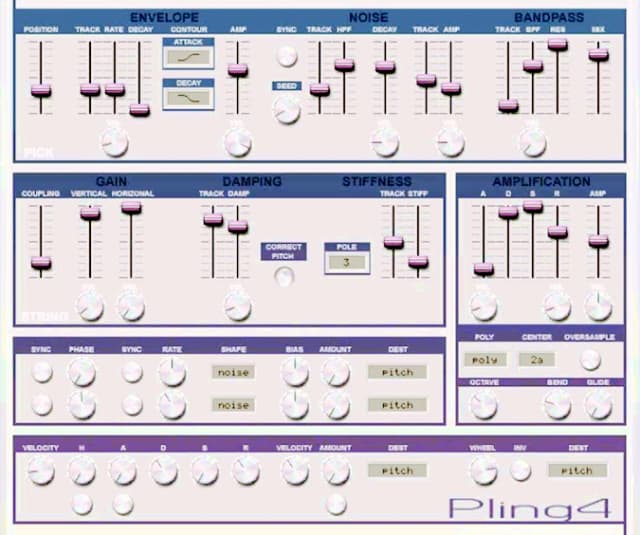The height and width of the screenshot is (535, 640).
Task: Click the envelope Position slider handle
Action: pyautogui.click(x=41, y=90)
